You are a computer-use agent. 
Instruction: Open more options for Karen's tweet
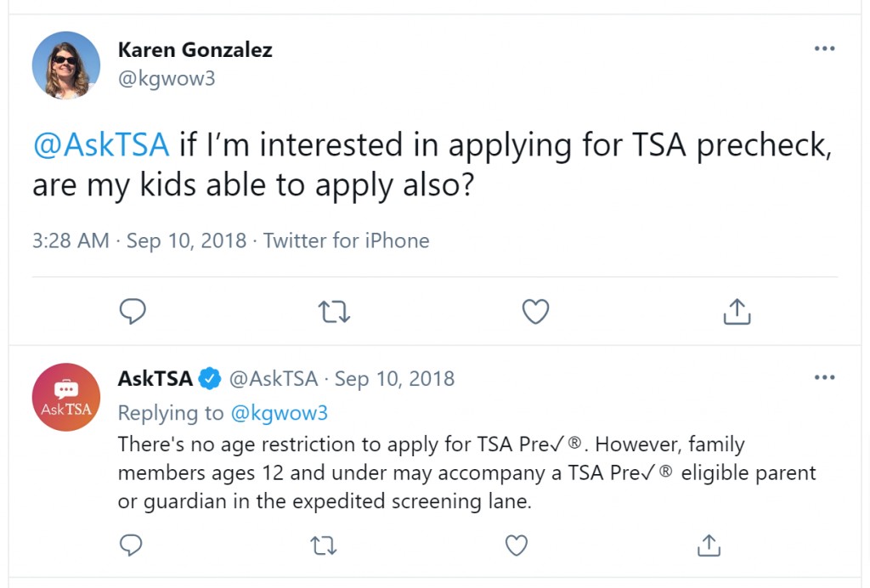[824, 48]
